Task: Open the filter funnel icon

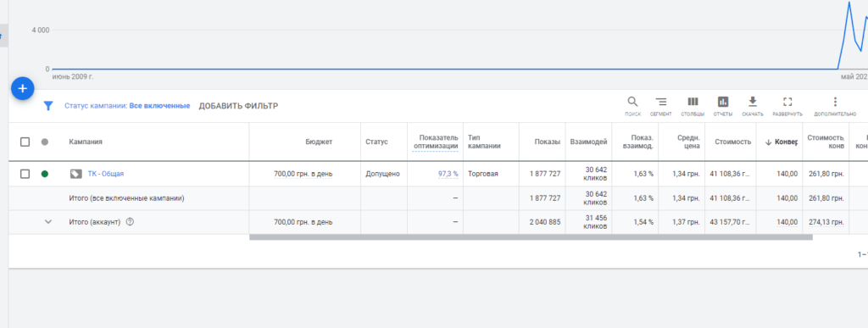Action: click(x=48, y=106)
